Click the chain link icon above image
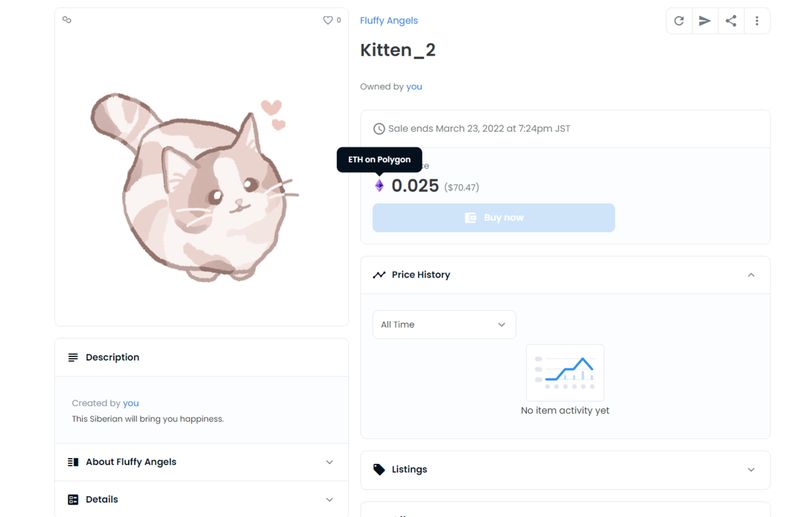The image size is (800, 517). point(67,19)
